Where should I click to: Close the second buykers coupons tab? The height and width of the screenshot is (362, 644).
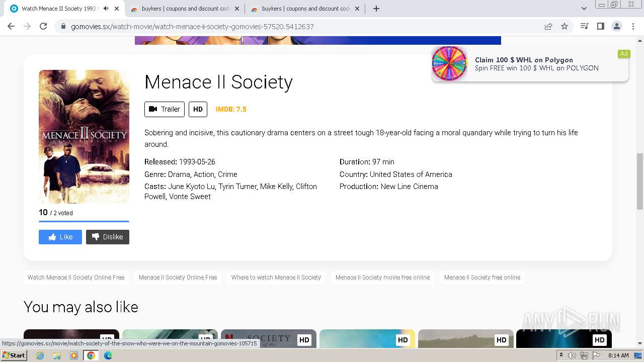(358, 9)
